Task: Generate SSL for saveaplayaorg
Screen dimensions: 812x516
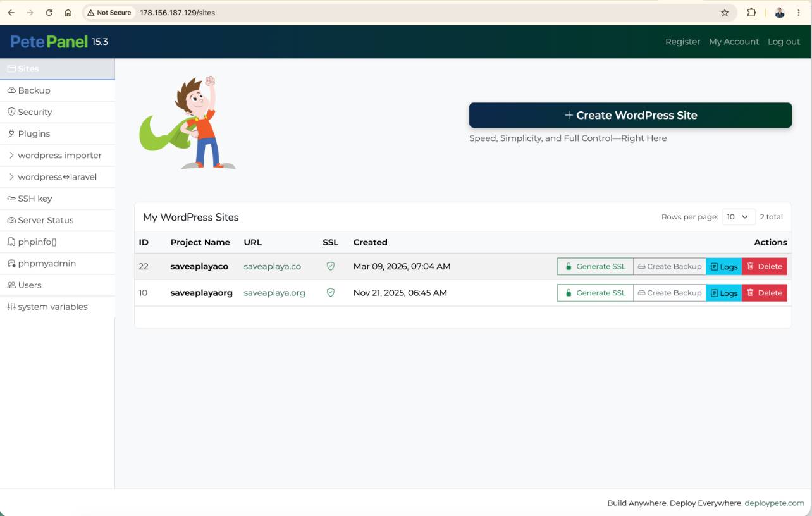Action: pos(595,293)
